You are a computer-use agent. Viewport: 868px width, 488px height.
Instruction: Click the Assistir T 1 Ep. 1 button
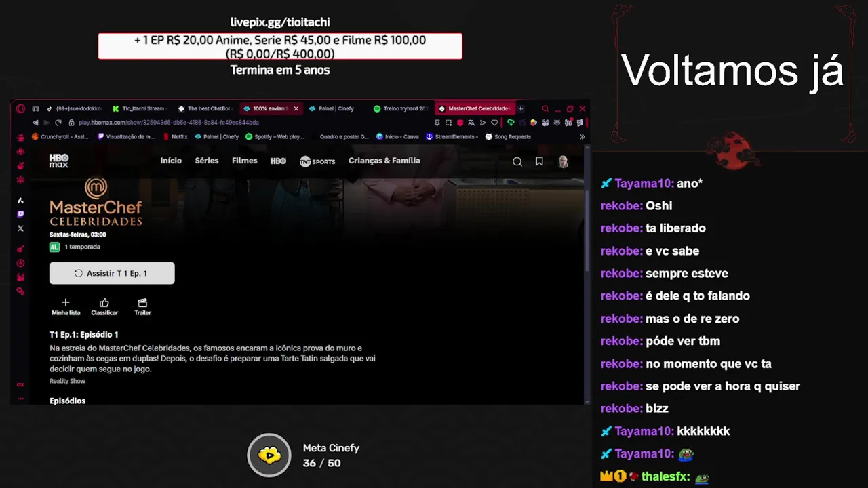[x=112, y=273]
